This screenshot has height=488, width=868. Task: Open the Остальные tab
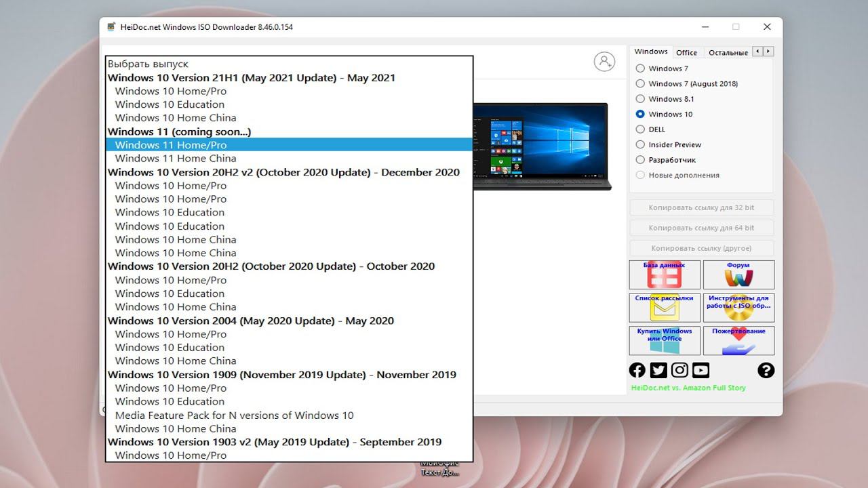click(728, 52)
